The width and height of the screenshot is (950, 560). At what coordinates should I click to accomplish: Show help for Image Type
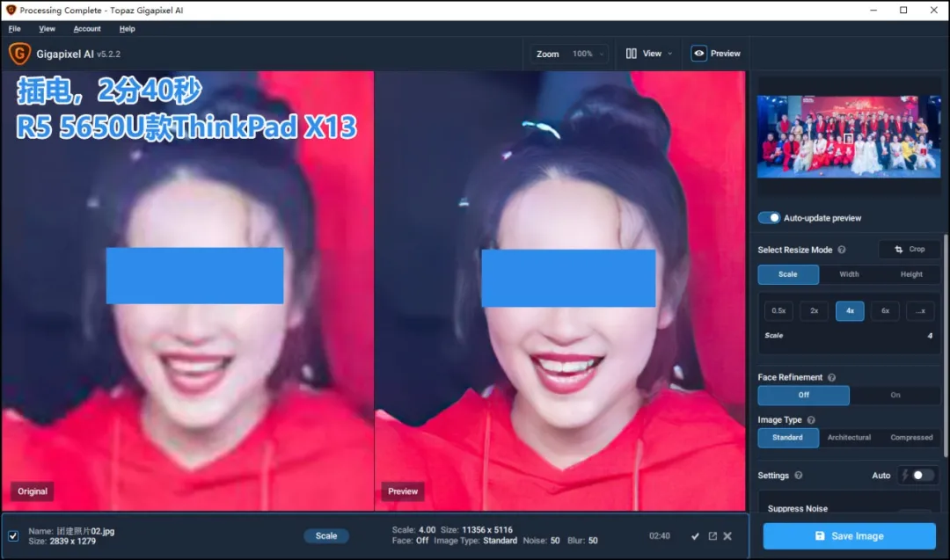click(x=811, y=420)
